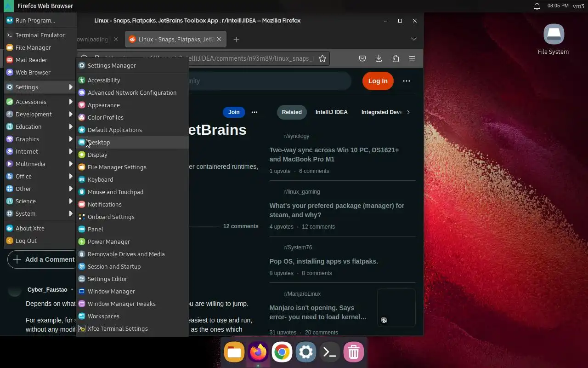Join the subreddit with Join button
The height and width of the screenshot is (368, 588).
(234, 112)
